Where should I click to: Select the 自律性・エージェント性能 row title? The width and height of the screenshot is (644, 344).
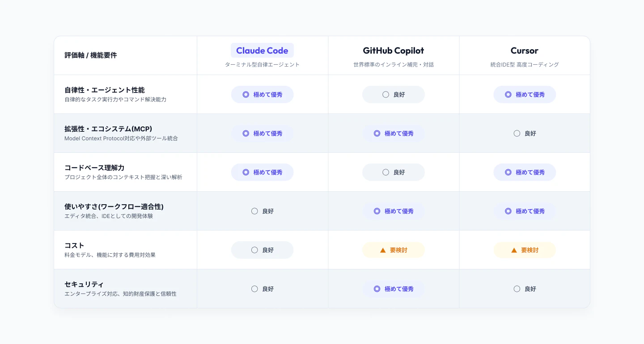point(105,90)
